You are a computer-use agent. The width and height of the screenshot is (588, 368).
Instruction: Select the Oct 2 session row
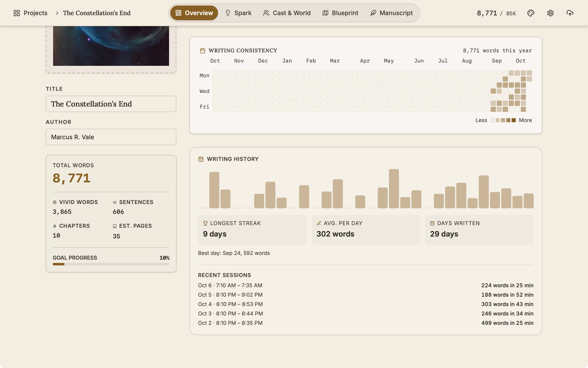click(x=366, y=323)
